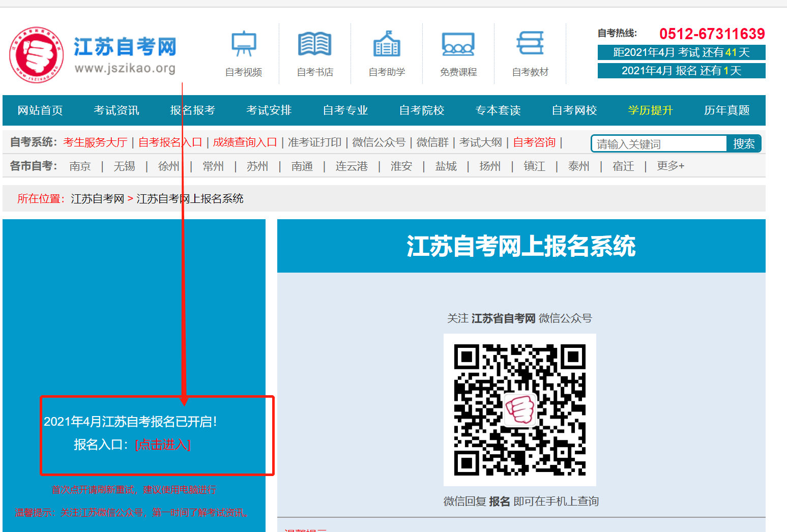Expand the 更多+ cities link

pos(671,166)
